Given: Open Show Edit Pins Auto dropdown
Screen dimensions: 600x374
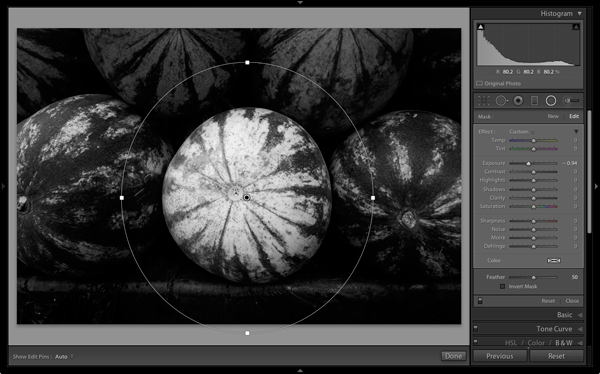Looking at the screenshot, I should (64, 356).
